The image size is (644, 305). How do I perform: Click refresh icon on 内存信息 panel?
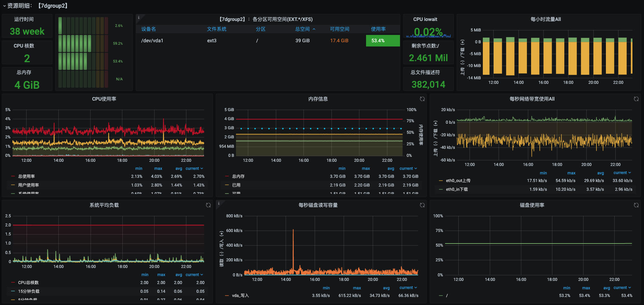pyautogui.click(x=422, y=99)
